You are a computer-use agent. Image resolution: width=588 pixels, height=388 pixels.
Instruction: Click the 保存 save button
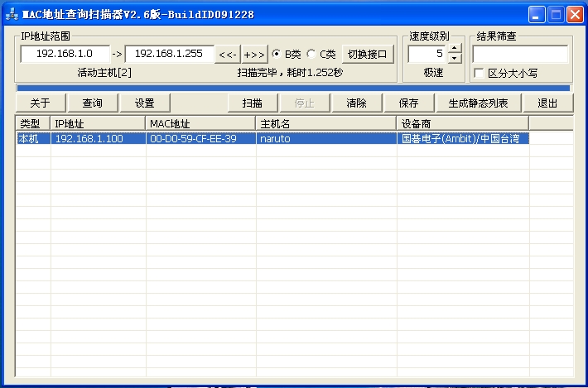(408, 103)
